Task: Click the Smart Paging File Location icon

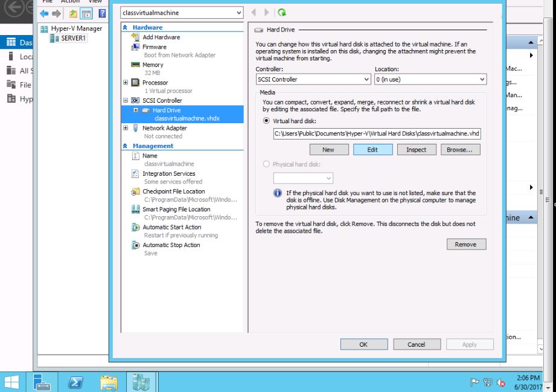Action: click(135, 210)
